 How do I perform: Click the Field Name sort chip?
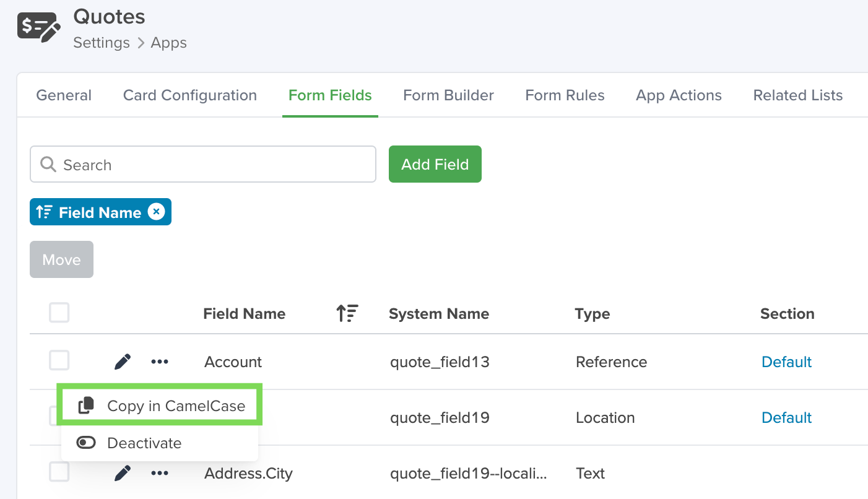[x=100, y=212]
